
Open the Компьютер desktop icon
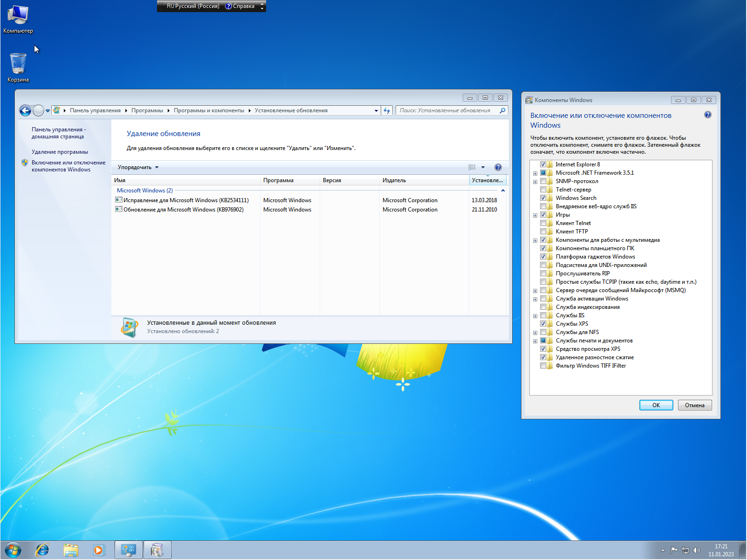[x=18, y=19]
